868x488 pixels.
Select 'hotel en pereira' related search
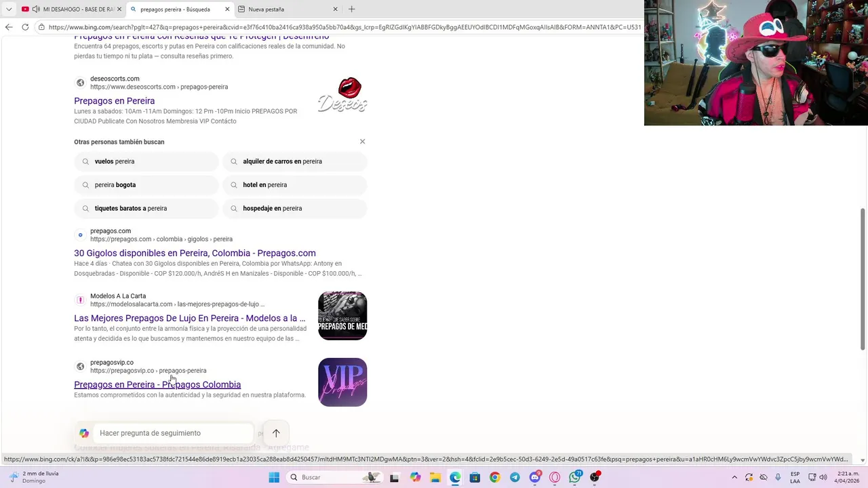294,185
